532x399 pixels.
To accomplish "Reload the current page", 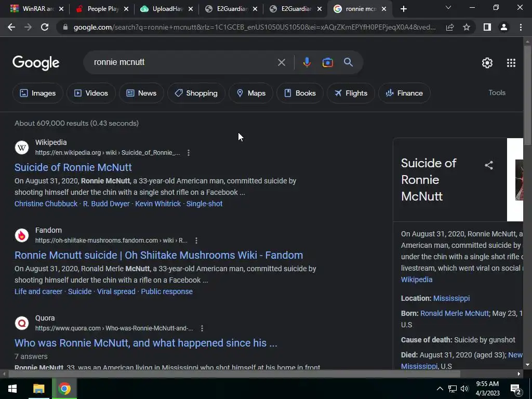I will 45,27.
